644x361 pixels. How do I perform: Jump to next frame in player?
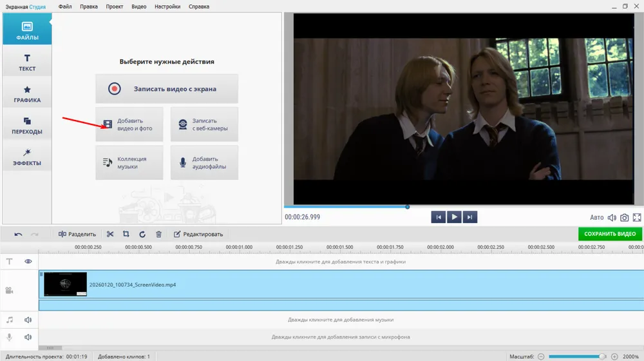470,217
